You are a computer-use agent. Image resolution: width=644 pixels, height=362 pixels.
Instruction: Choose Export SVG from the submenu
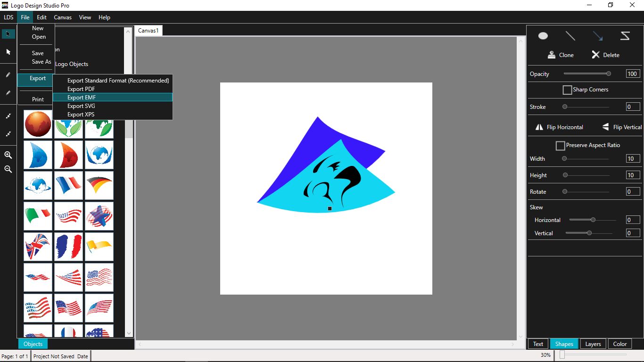[x=81, y=106]
